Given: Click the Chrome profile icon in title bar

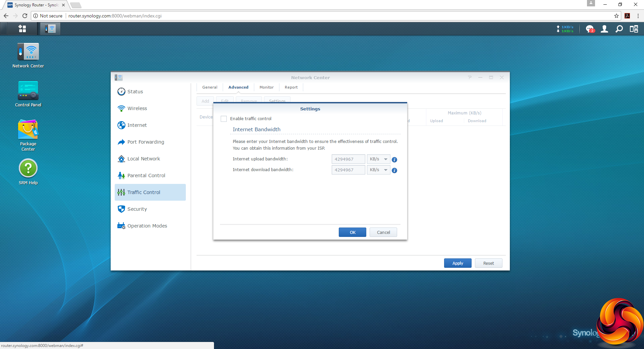Looking at the screenshot, I should (591, 3).
